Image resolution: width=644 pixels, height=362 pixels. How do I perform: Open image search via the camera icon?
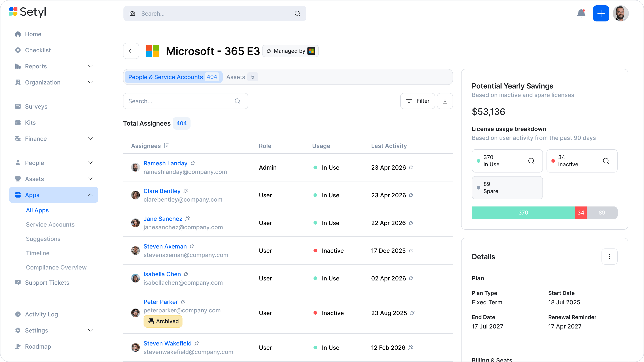(132, 13)
